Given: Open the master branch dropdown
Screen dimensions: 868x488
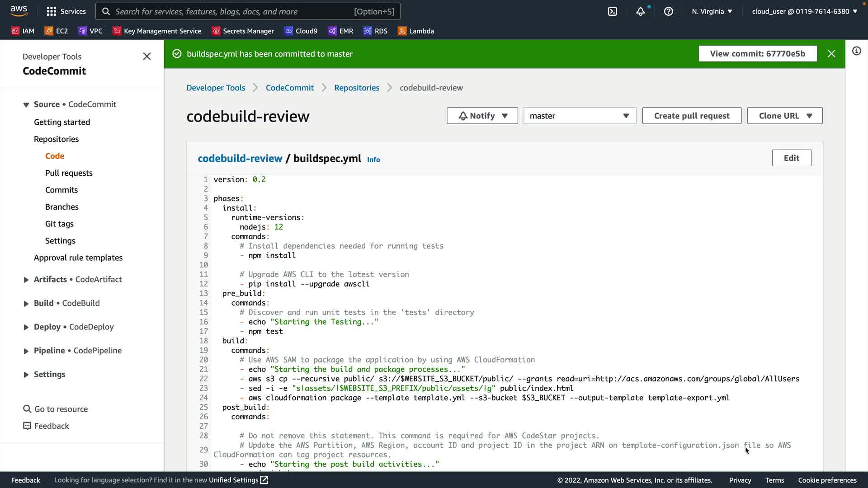Looking at the screenshot, I should [x=580, y=116].
